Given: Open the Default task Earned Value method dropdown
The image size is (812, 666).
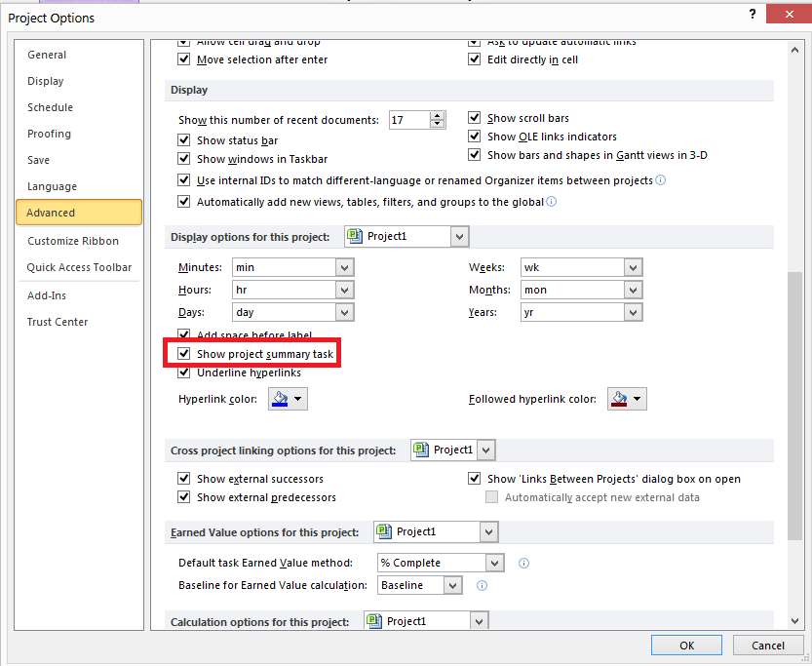Looking at the screenshot, I should pyautogui.click(x=493, y=563).
